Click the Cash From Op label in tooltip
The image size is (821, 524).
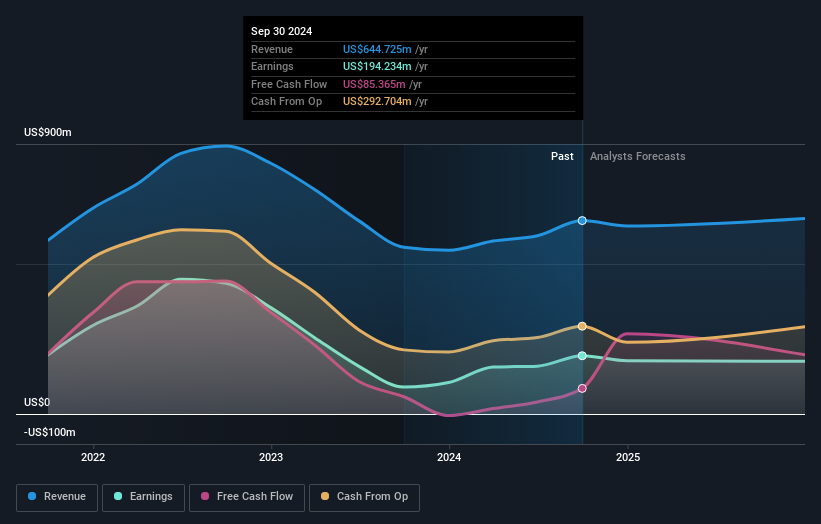(286, 102)
